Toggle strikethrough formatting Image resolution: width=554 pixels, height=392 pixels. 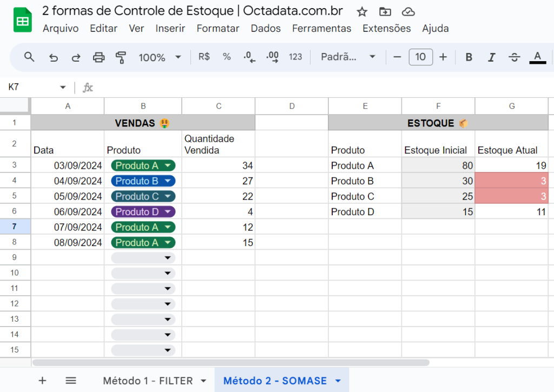point(515,57)
